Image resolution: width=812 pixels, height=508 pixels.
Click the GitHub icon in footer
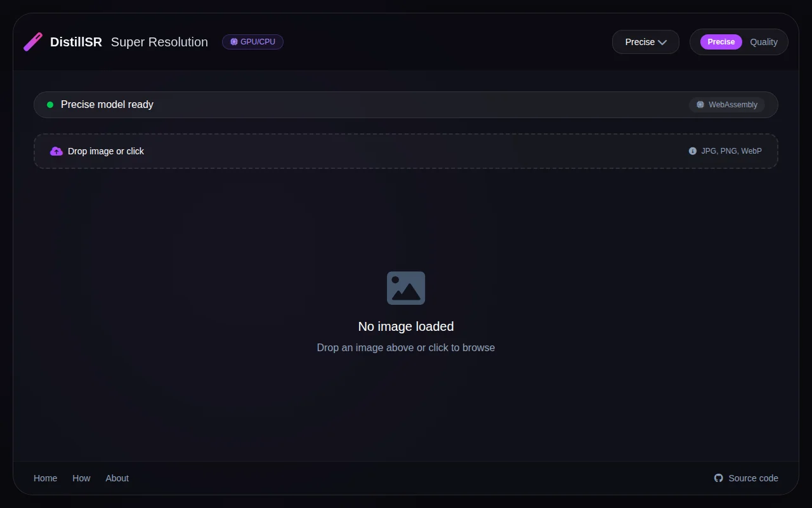719,478
